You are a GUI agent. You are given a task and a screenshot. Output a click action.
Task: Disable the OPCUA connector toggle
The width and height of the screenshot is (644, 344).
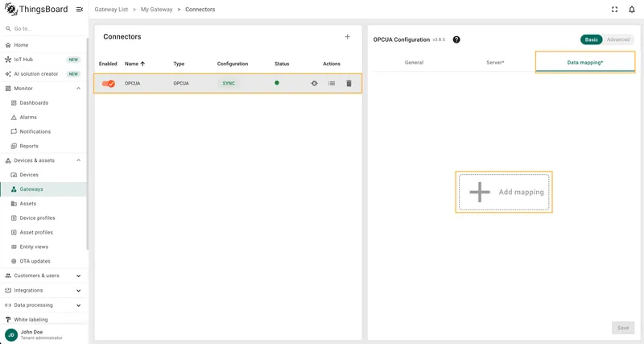[x=109, y=84]
